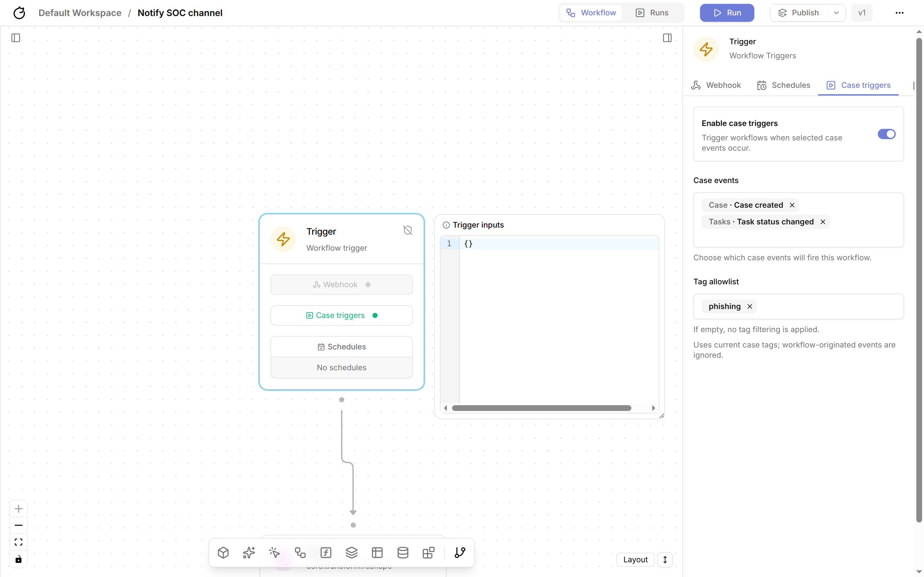The width and height of the screenshot is (924, 577).
Task: Select the table icon in bottom toolbar
Action: pos(377,553)
